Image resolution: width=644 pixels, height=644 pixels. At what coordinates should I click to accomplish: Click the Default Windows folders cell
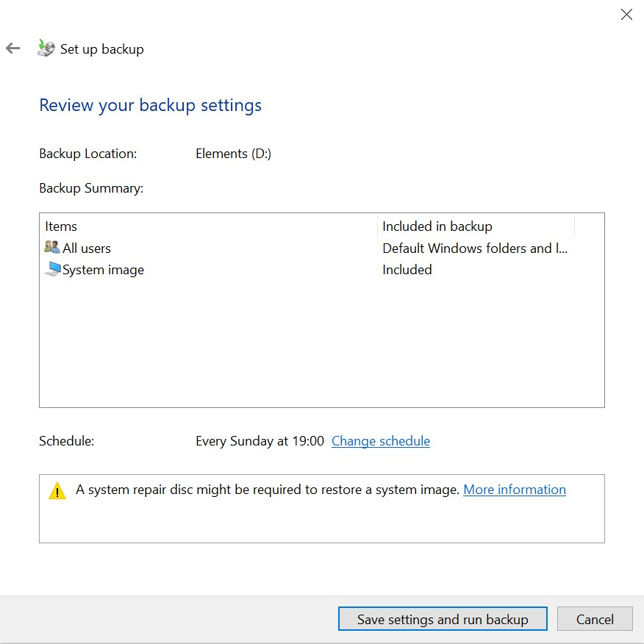click(x=474, y=248)
